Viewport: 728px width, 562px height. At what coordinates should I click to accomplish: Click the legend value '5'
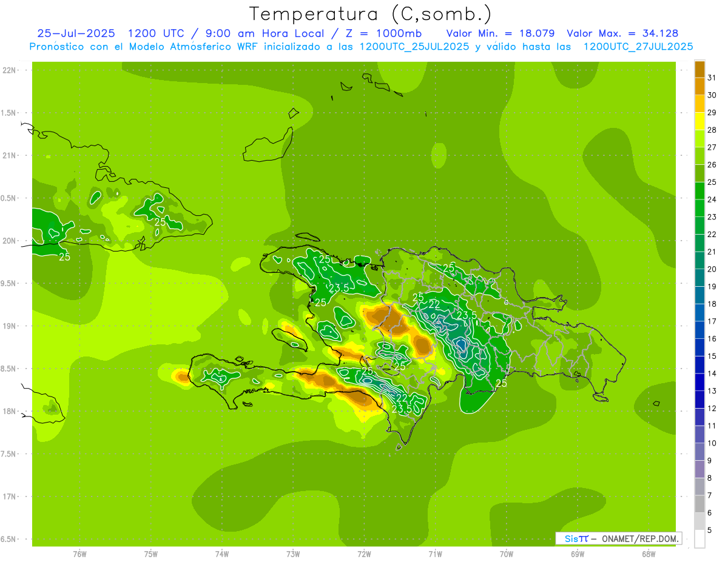tap(710, 530)
